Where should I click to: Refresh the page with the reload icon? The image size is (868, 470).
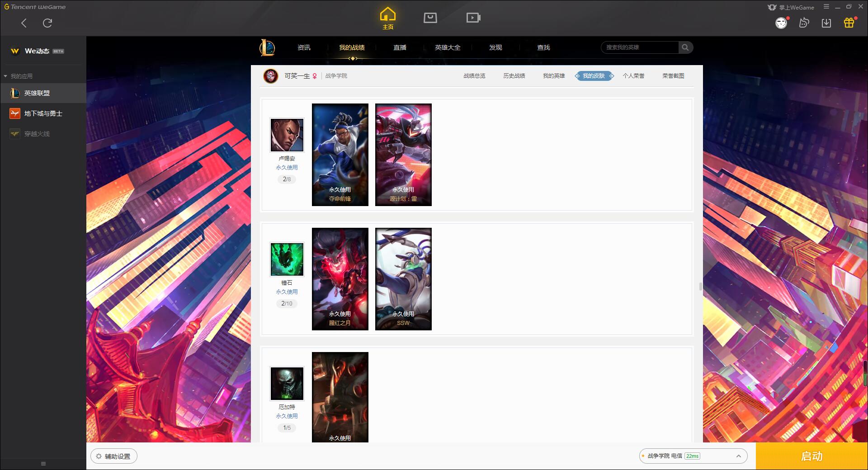point(47,23)
